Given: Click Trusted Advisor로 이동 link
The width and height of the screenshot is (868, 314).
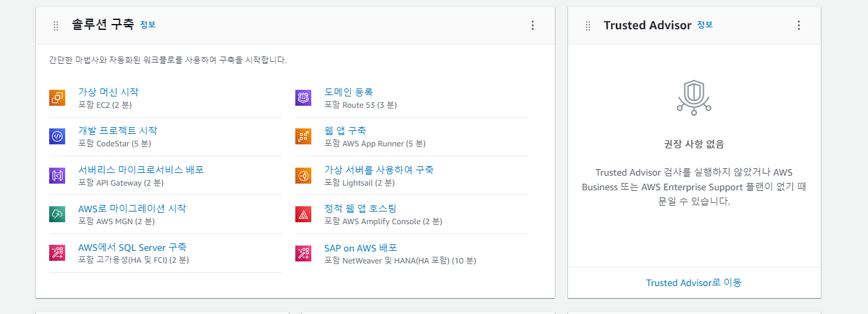Looking at the screenshot, I should (x=694, y=283).
